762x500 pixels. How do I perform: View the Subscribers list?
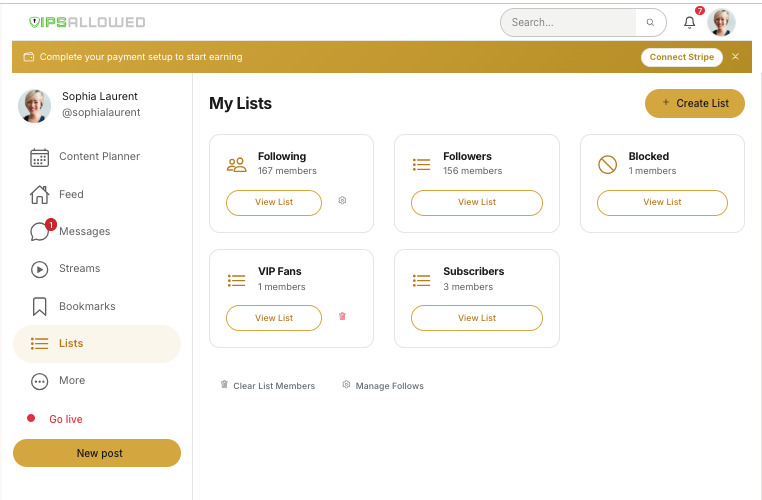476,318
